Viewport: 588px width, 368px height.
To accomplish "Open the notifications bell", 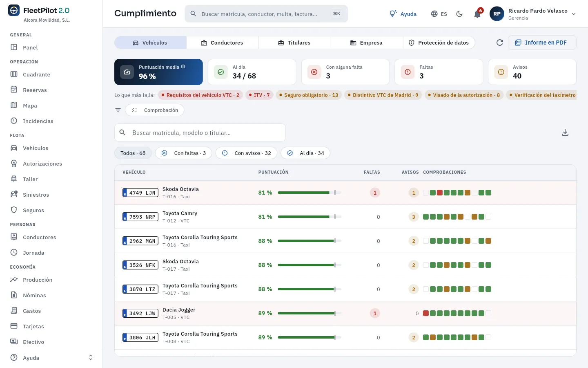I will [477, 14].
